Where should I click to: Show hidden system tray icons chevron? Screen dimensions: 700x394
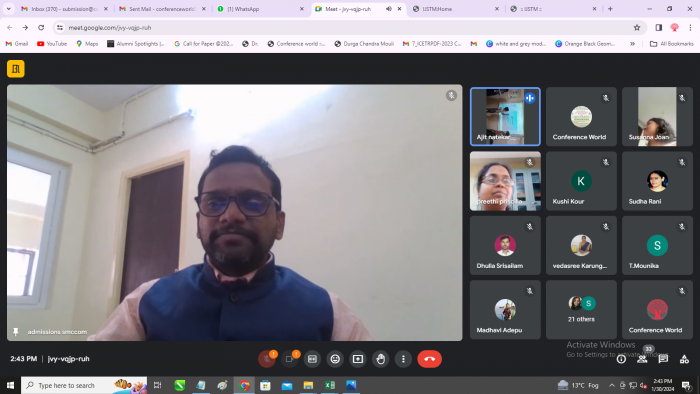click(612, 385)
